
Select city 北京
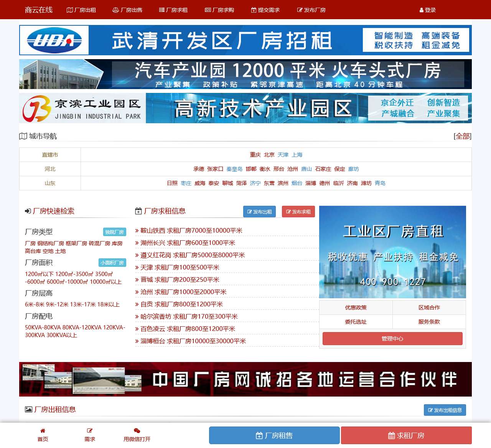(269, 155)
